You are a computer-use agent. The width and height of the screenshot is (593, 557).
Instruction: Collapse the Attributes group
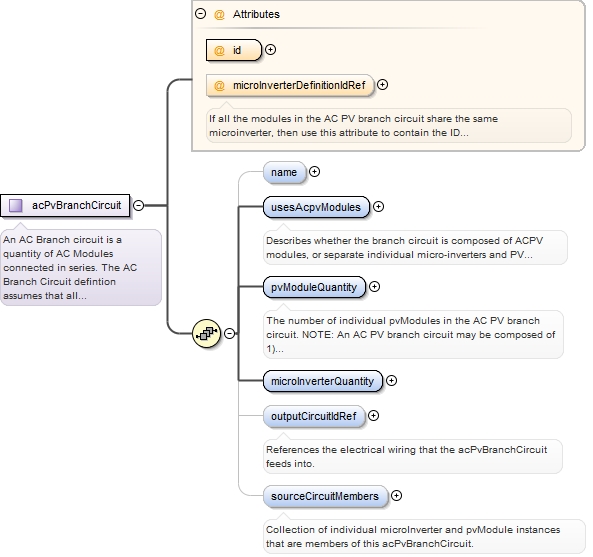coord(200,14)
